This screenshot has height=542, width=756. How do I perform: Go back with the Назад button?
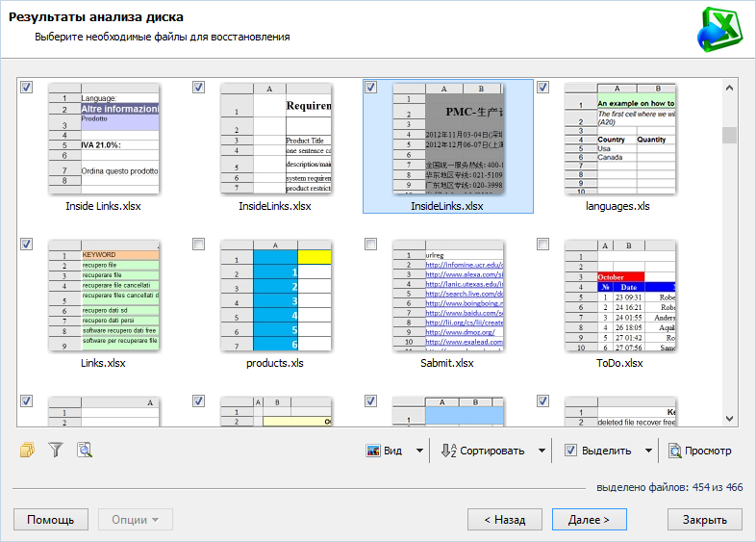coord(505,520)
